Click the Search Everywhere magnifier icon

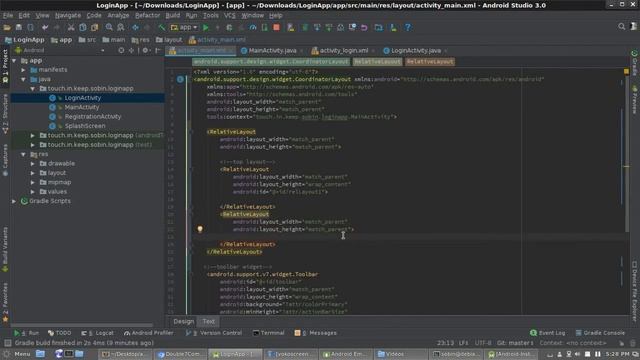tap(622, 27)
